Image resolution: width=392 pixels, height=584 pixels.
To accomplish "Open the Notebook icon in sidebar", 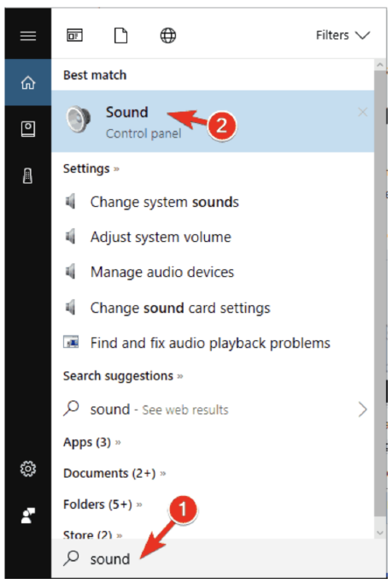I will pyautogui.click(x=28, y=129).
